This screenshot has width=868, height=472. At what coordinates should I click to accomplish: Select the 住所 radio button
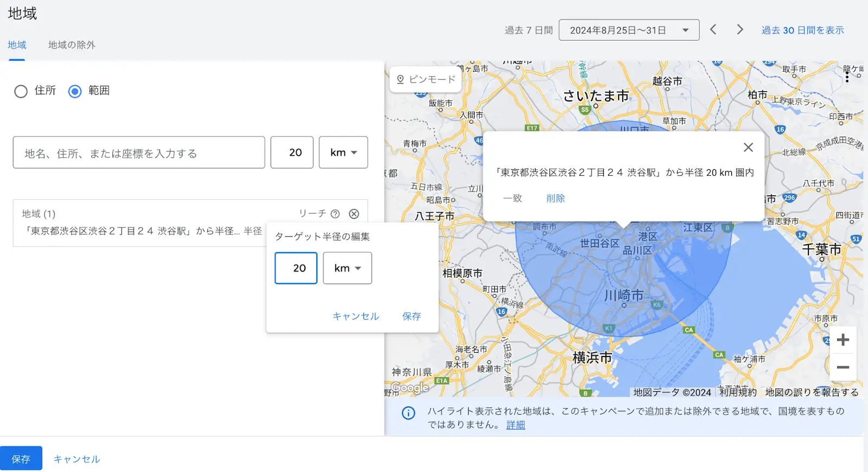click(x=21, y=91)
